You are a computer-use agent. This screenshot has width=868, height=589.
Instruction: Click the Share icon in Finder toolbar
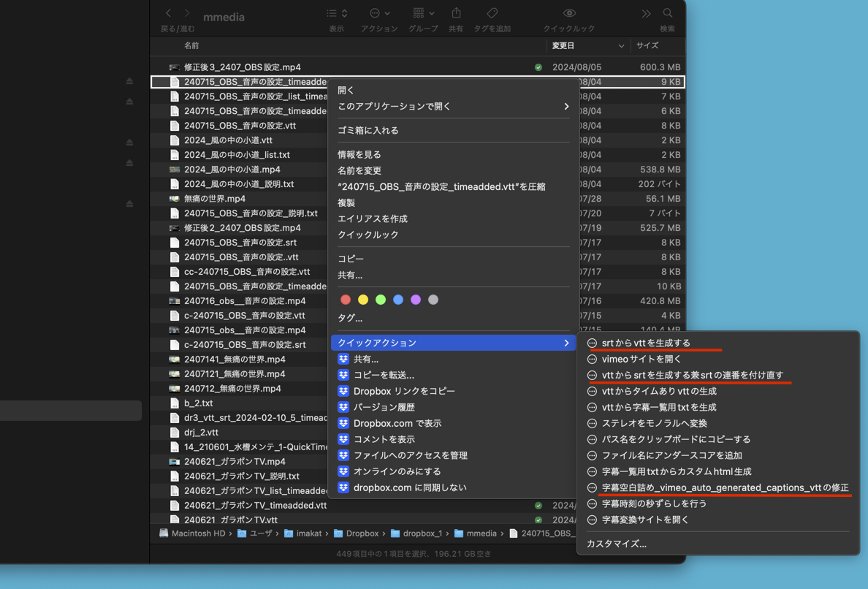[x=456, y=13]
